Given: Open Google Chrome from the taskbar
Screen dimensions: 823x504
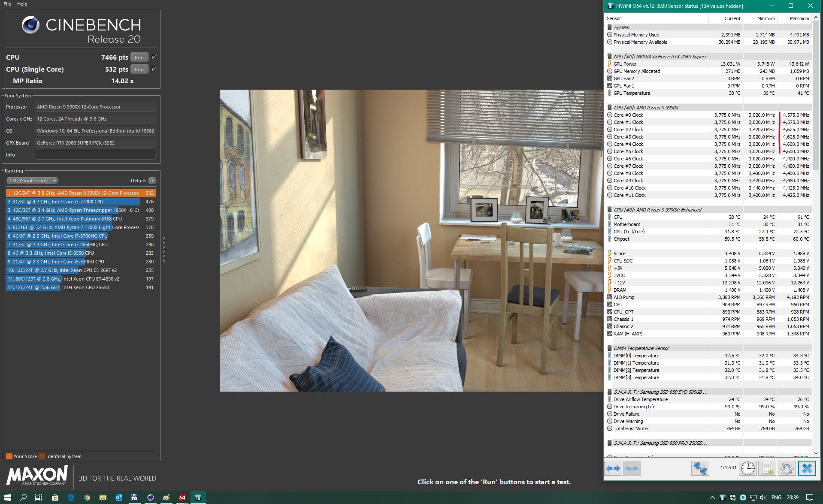Looking at the screenshot, I should (x=87, y=498).
